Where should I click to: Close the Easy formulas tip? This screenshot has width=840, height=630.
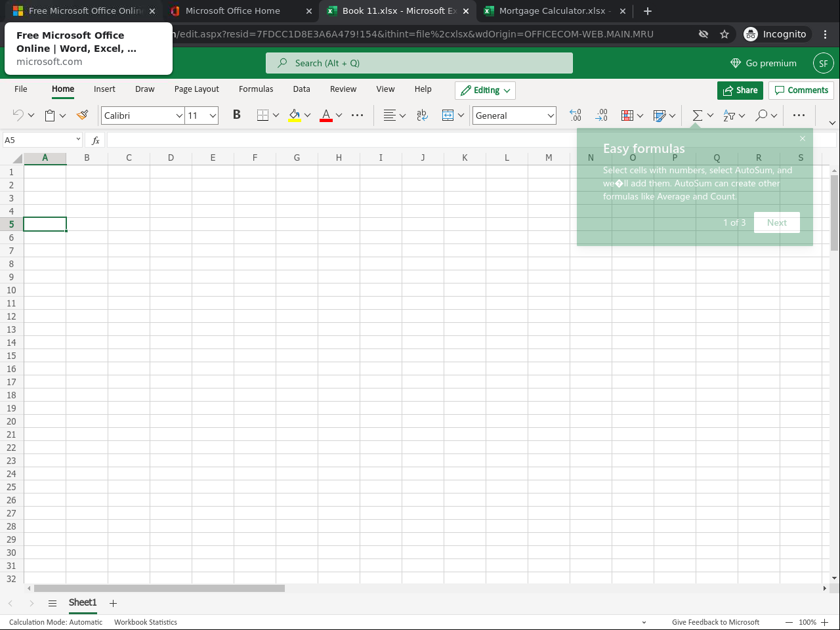(803, 138)
